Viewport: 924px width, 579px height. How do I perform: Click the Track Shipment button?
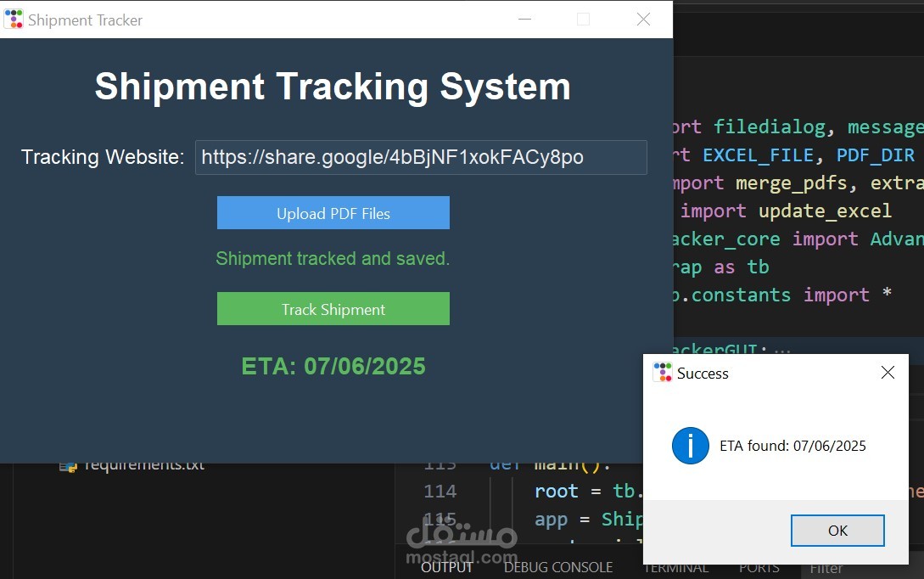pos(333,309)
